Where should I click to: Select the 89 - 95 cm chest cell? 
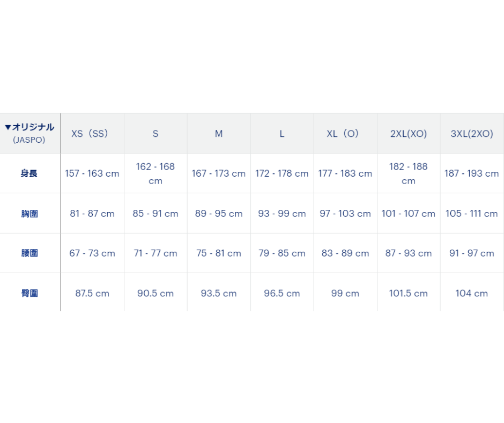(219, 214)
